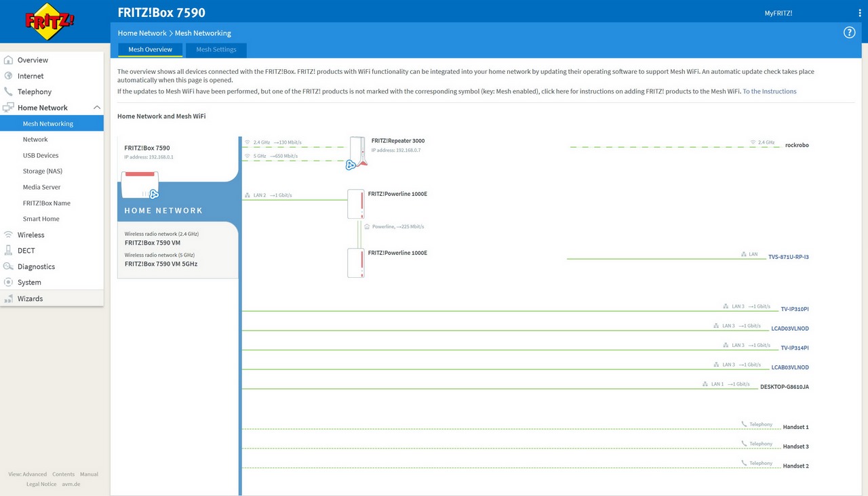This screenshot has width=868, height=496.
Task: Click the wifi icon next to rockrobo
Action: (x=753, y=142)
